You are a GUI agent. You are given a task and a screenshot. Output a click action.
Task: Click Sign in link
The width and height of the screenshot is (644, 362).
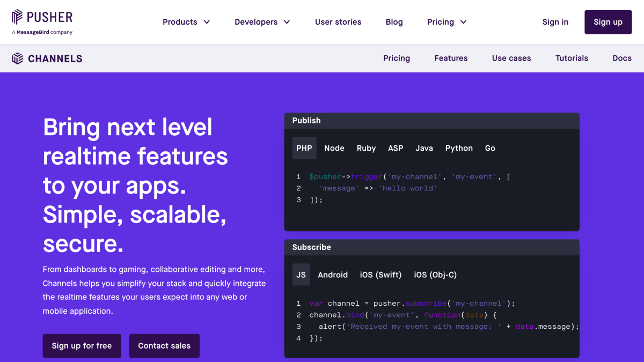point(555,22)
